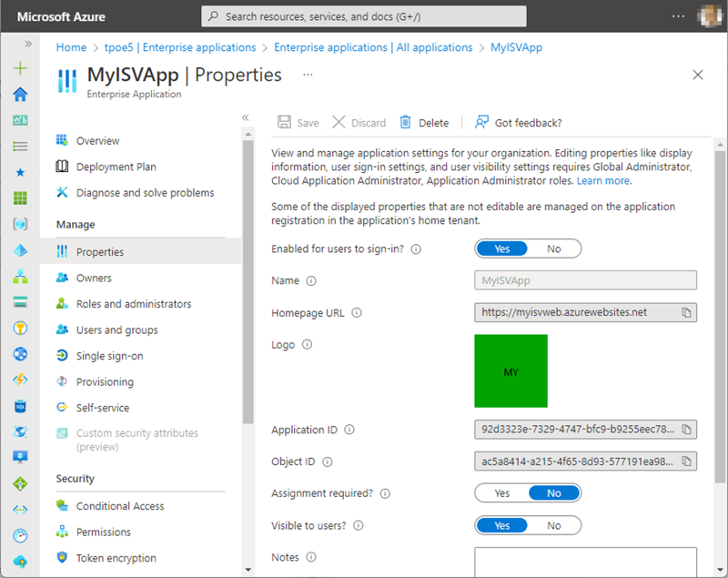
Task: Open the Owners menu item
Action: [94, 279]
